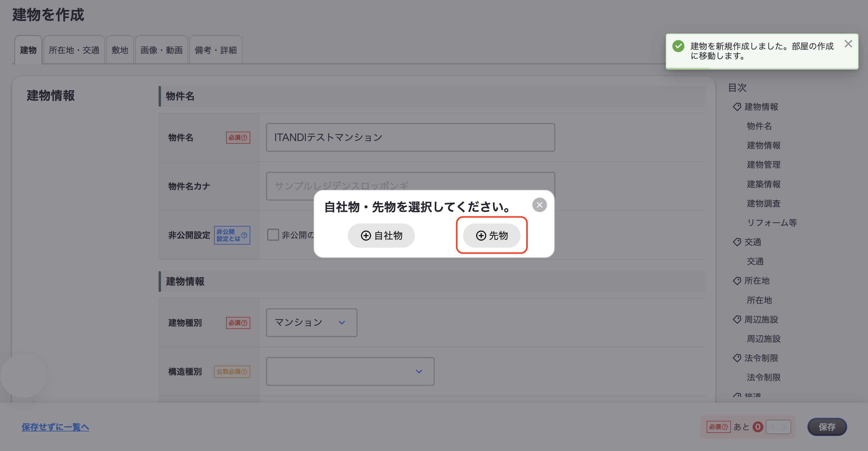Jump to リフォーム等 in the 目次
Image resolution: width=868 pixels, height=451 pixels.
click(x=772, y=222)
